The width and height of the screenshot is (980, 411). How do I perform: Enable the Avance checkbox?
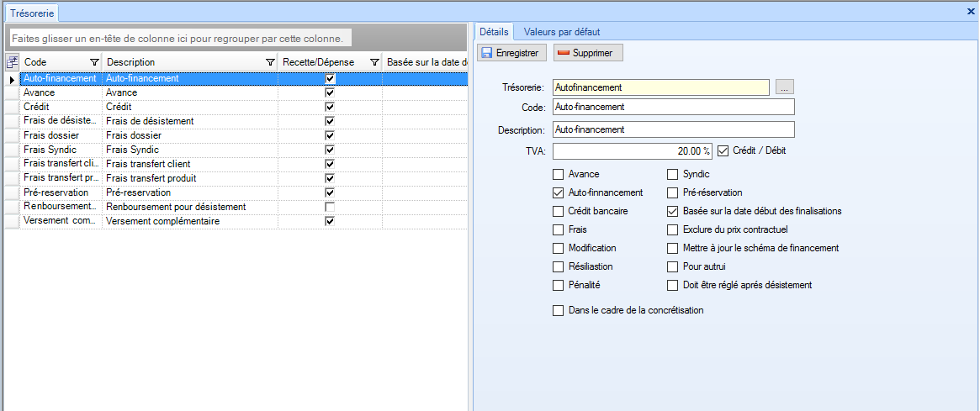coord(558,175)
